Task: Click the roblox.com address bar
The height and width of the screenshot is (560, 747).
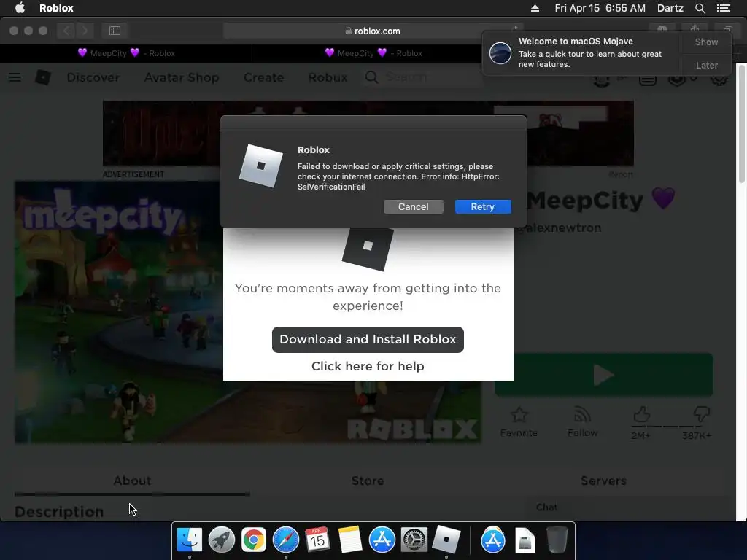Action: tap(373, 31)
